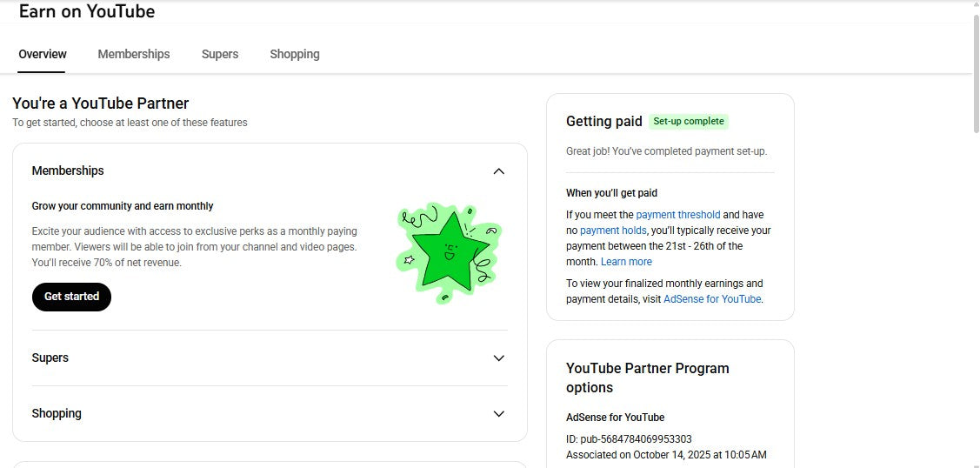Click the Set-up complete badge

point(689,122)
